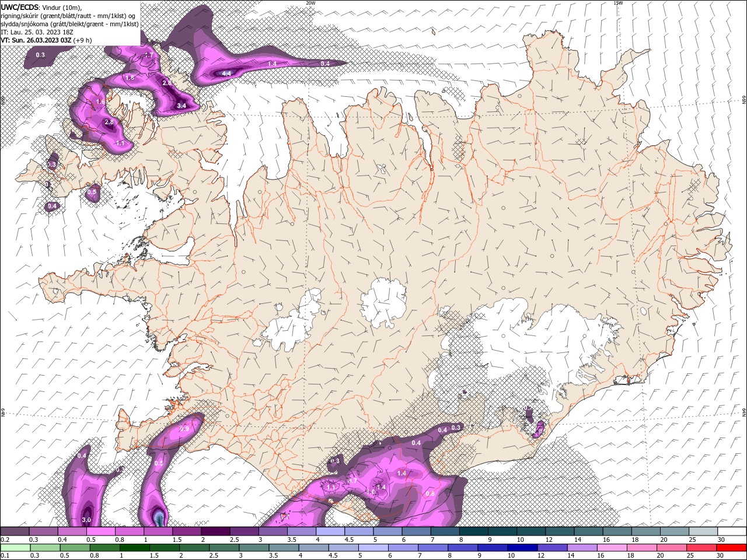Pick the lower legend swatch labeled 3.5
This screenshot has height=560, width=747.
[x=284, y=548]
